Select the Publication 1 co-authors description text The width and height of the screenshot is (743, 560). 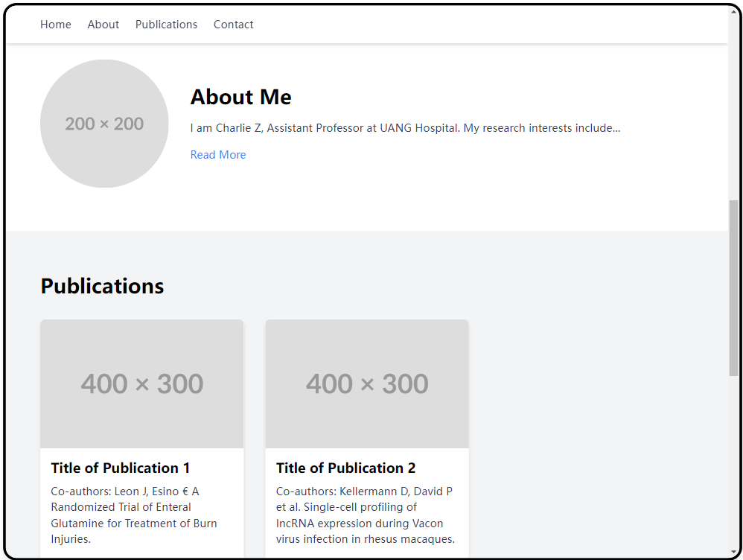pyautogui.click(x=134, y=515)
